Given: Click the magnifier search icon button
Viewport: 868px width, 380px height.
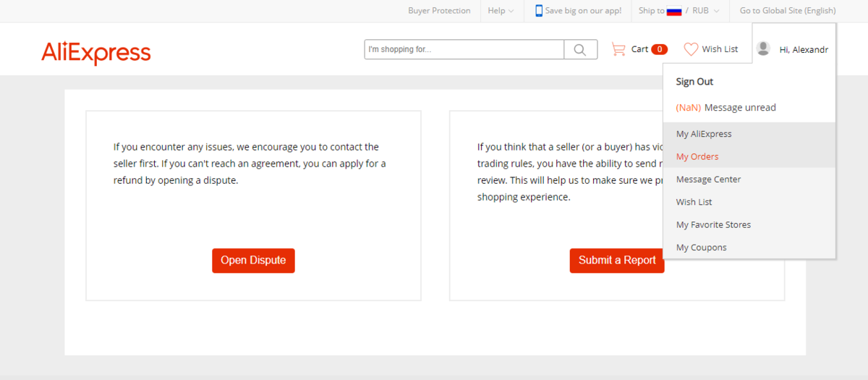Looking at the screenshot, I should [x=580, y=49].
